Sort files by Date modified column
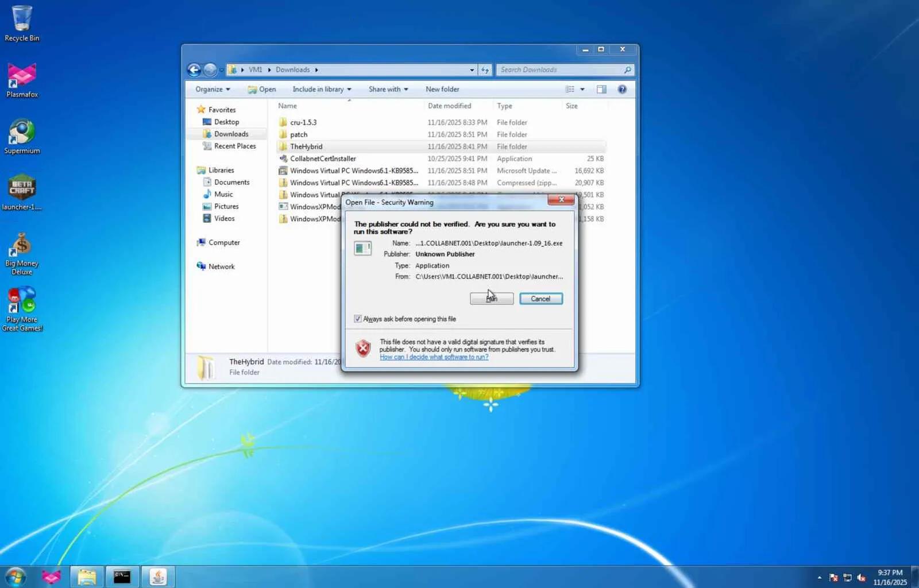Screen dimensions: 919x588 point(458,106)
